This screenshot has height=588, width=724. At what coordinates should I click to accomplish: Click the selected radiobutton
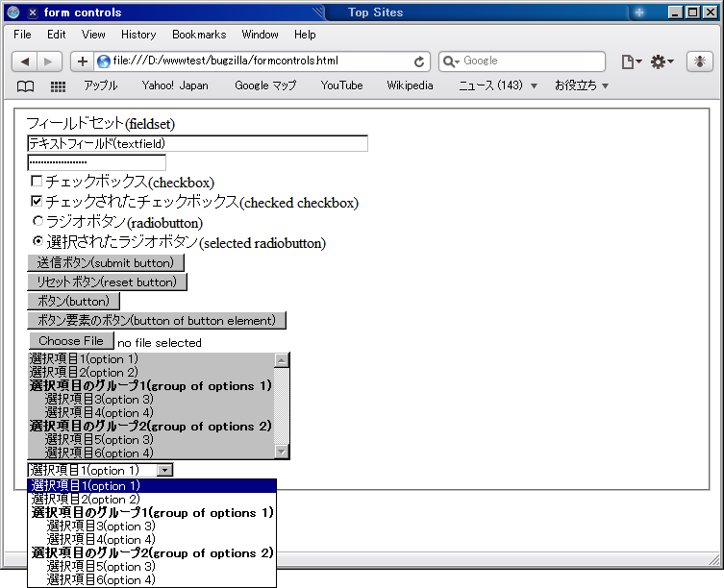[37, 241]
